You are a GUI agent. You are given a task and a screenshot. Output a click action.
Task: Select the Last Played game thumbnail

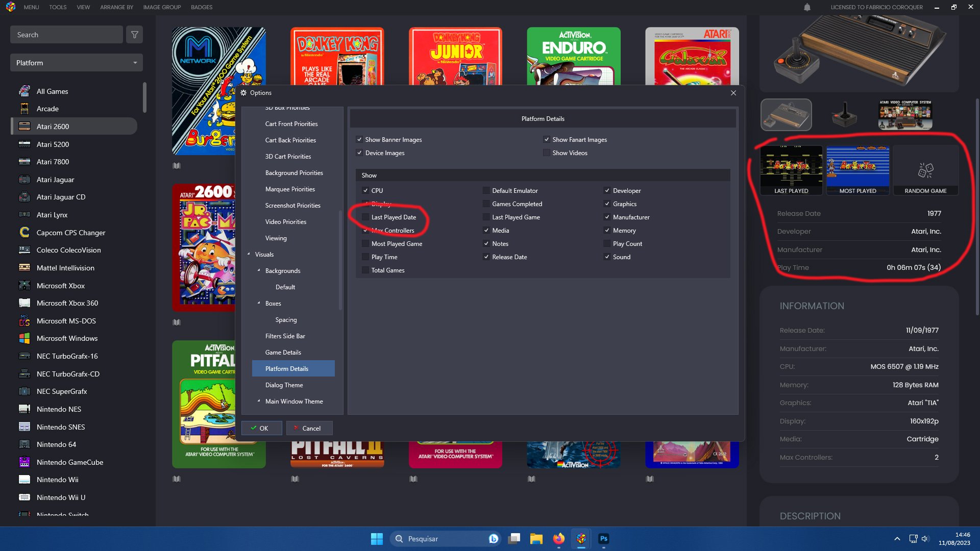[x=791, y=170]
